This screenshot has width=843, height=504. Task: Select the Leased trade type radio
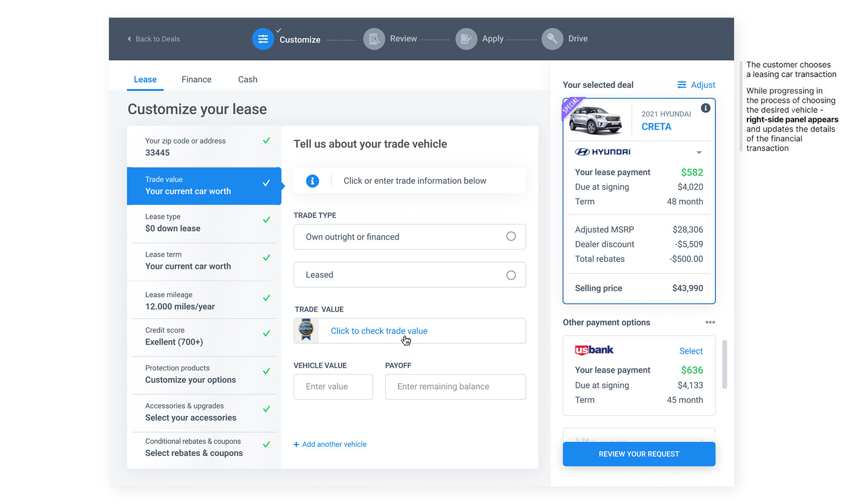[x=511, y=275]
